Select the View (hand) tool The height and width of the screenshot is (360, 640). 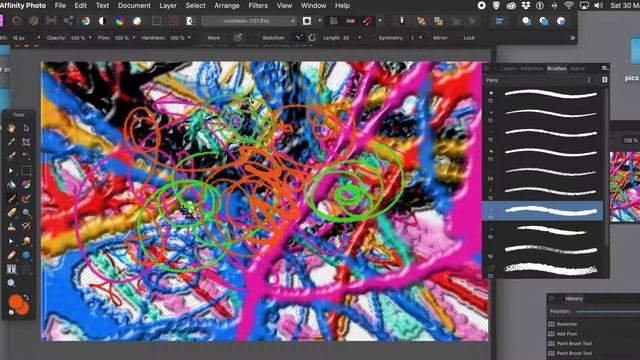[11, 128]
